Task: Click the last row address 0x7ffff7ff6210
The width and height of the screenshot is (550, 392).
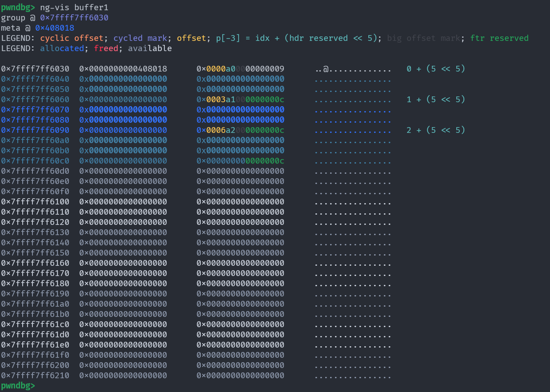Action: point(35,376)
